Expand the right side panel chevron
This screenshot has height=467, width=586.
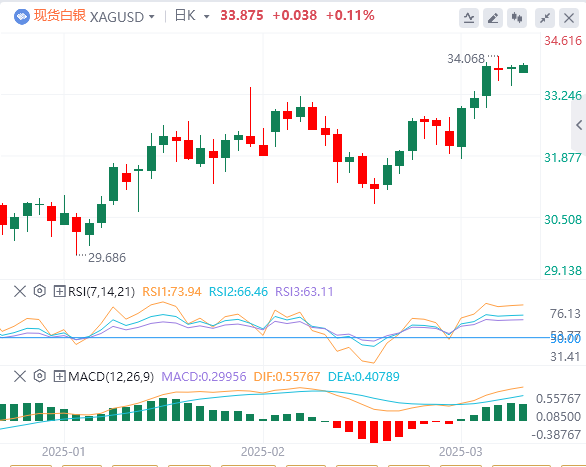[579, 125]
